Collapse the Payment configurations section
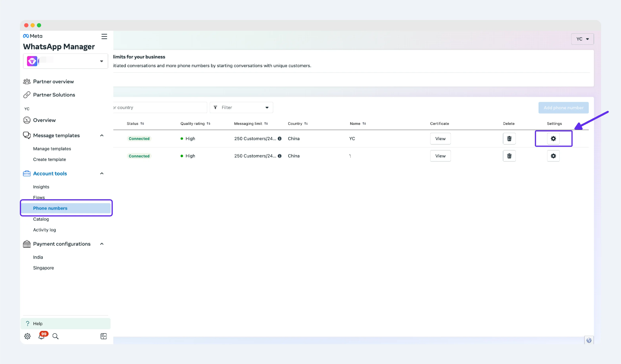This screenshot has width=621, height=364. pos(102,244)
